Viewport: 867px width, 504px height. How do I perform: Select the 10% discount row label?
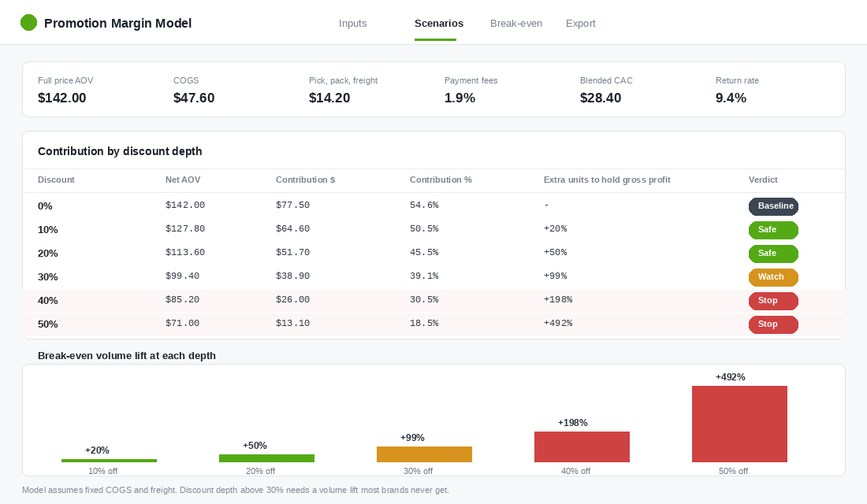point(47,230)
